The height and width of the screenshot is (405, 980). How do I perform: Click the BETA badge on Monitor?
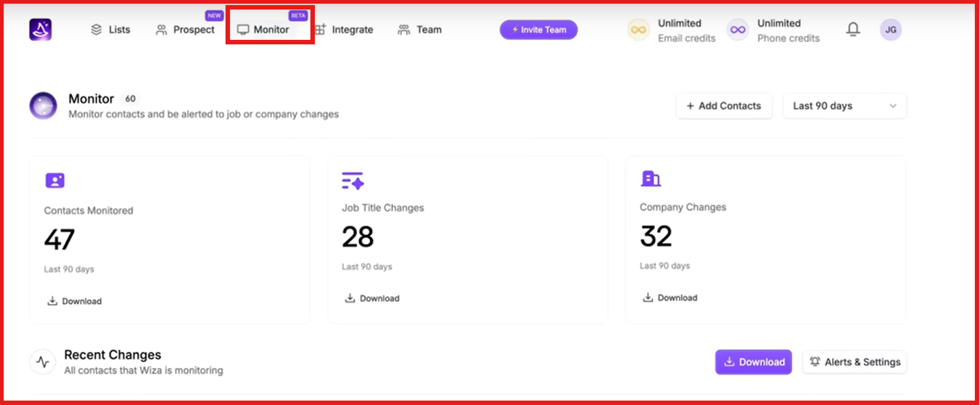coord(298,15)
